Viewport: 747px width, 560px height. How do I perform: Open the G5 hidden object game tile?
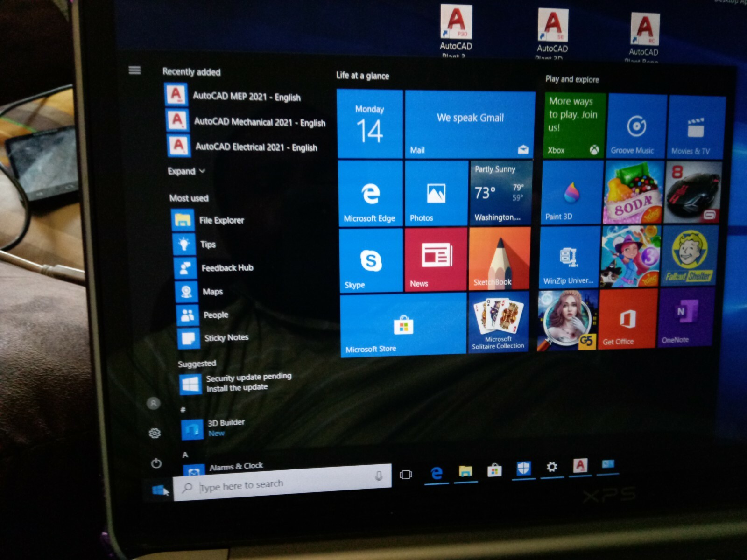point(567,320)
